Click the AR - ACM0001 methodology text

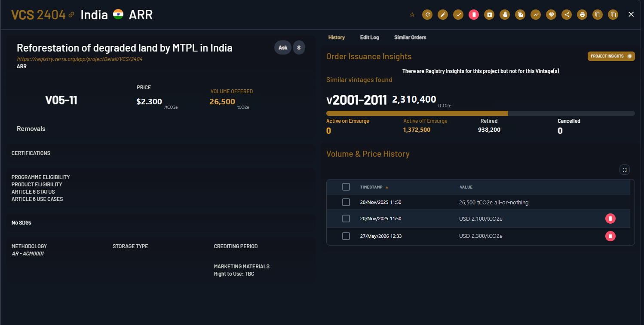tap(28, 254)
